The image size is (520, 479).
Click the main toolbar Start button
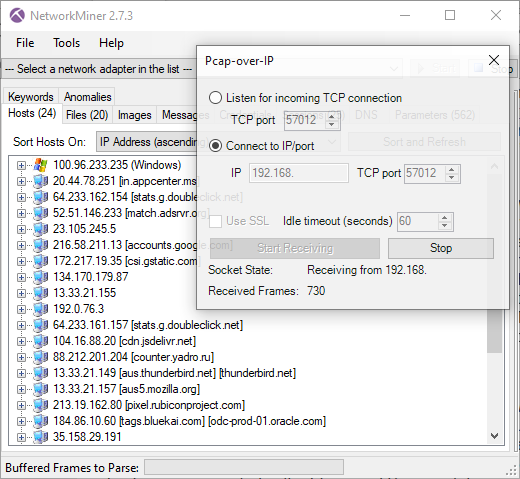pyautogui.click(x=435, y=69)
